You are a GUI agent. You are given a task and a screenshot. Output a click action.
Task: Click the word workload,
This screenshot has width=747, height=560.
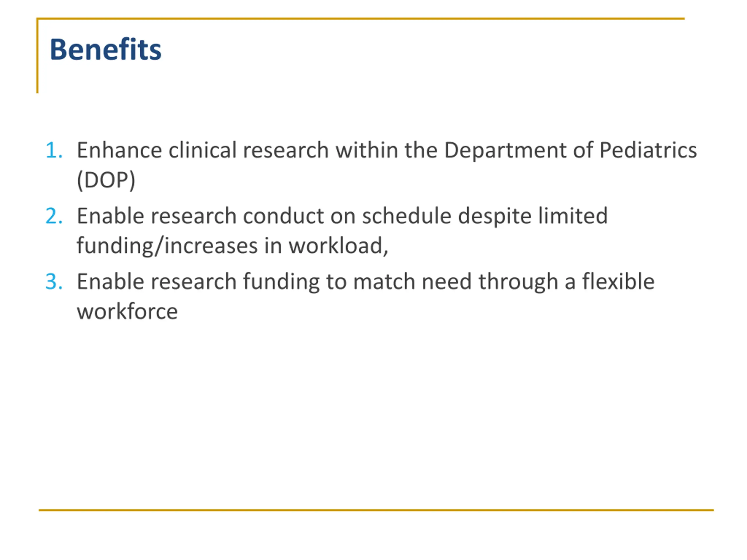(338, 246)
